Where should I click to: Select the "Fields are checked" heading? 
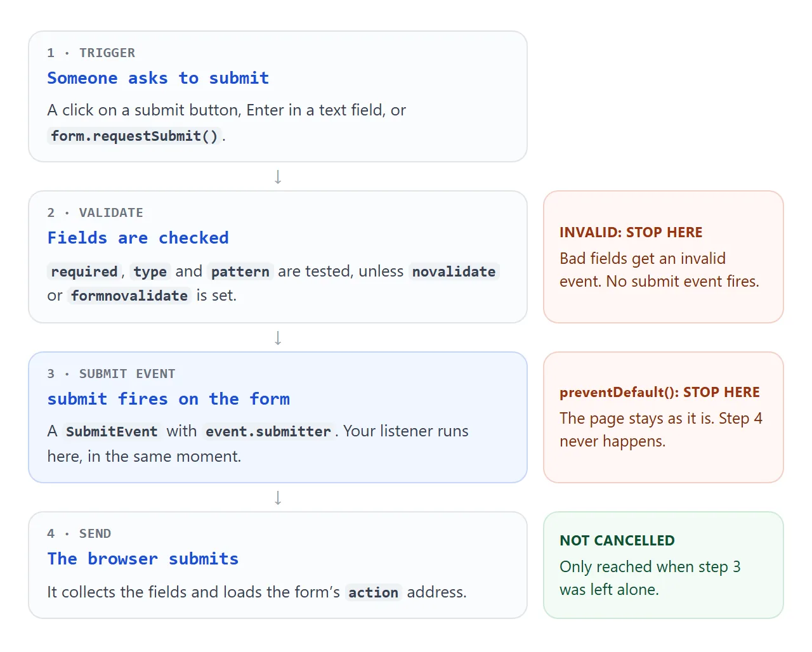138,238
